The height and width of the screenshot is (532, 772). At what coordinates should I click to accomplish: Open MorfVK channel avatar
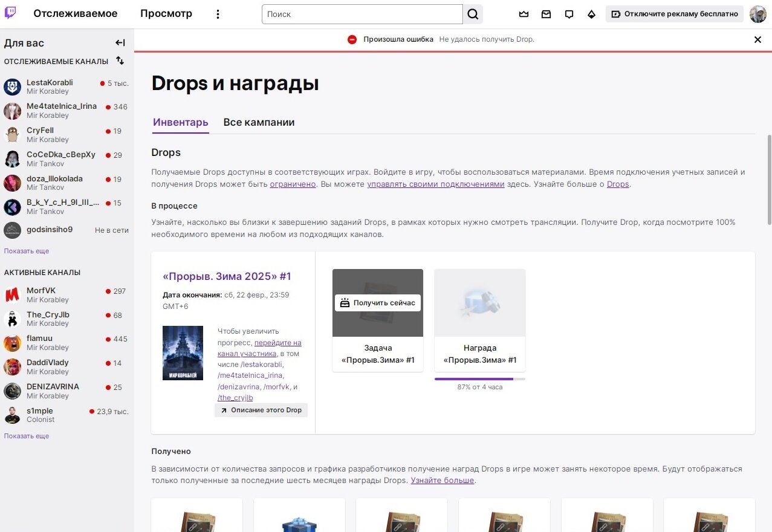pos(13,295)
